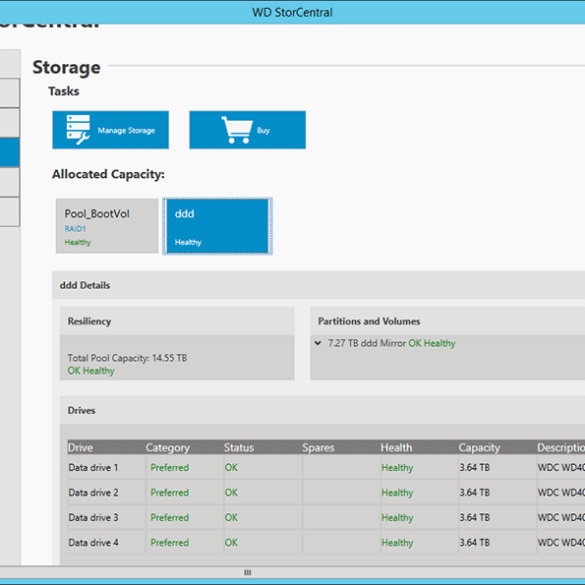Click the OK Healthy resiliency status
Screen dimensions: 585x585
click(91, 371)
